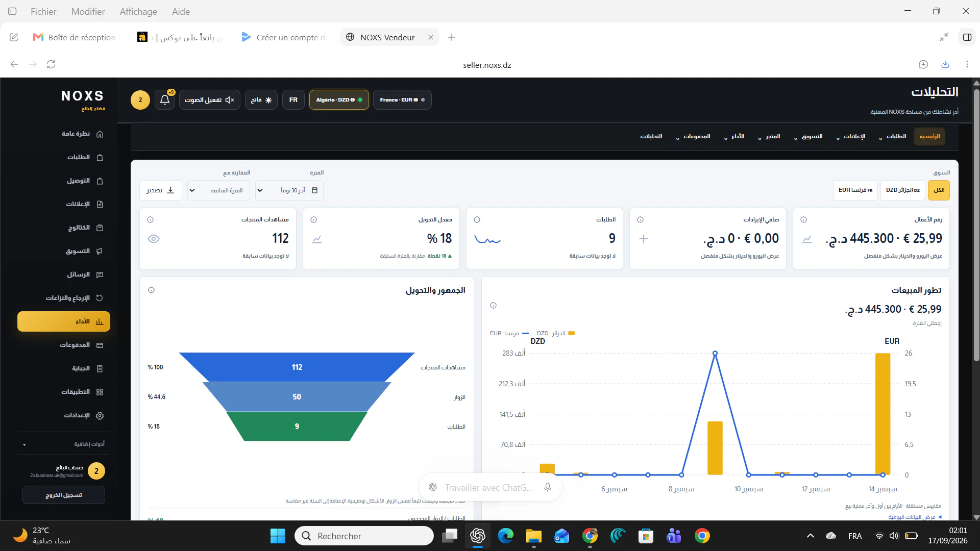Click the microphone in ChatGPT bar

(x=548, y=487)
